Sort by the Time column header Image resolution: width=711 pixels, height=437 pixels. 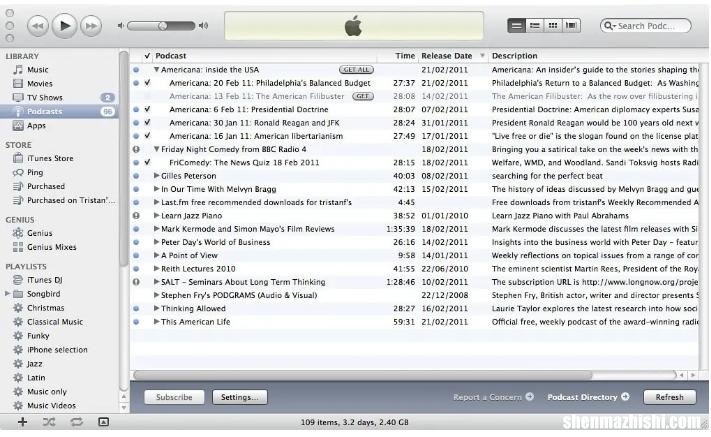tap(399, 56)
